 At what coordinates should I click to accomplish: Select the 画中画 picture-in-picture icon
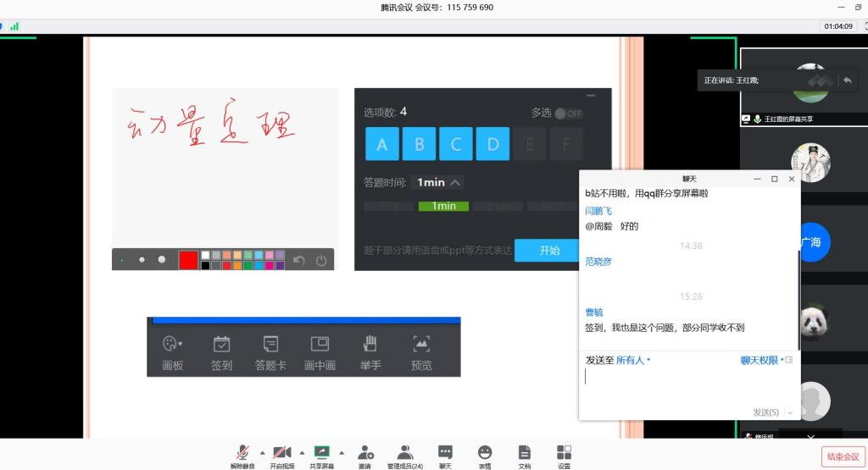(x=320, y=345)
